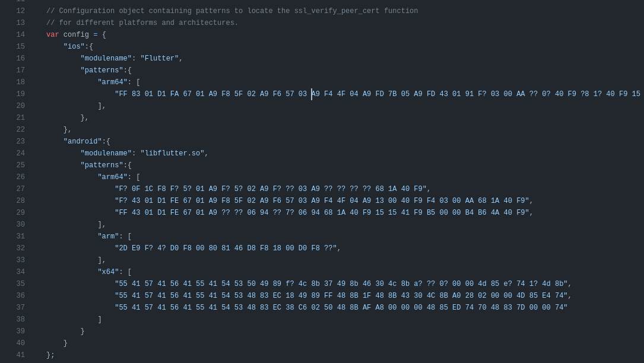Click the comment "for different platforms and architectures"
The width and height of the screenshot is (644, 363).
(x=142, y=23)
